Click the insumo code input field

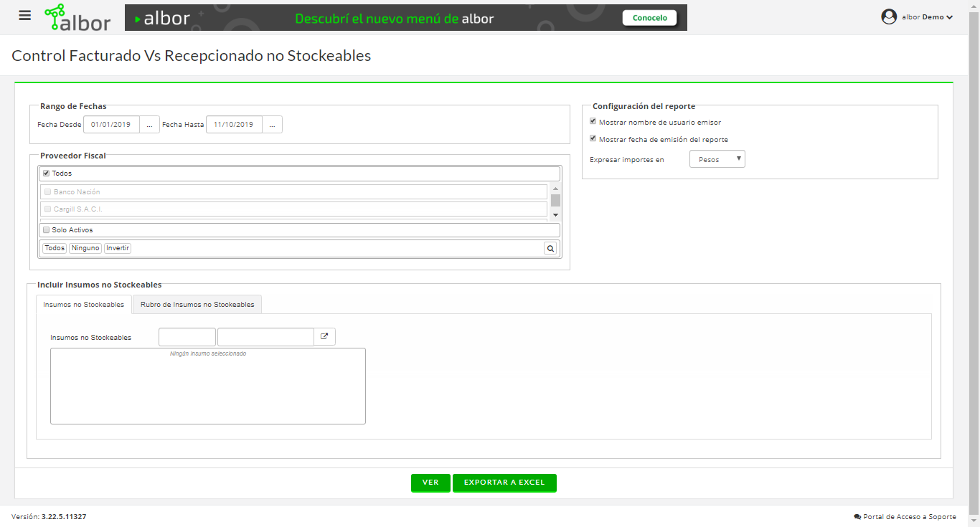187,337
